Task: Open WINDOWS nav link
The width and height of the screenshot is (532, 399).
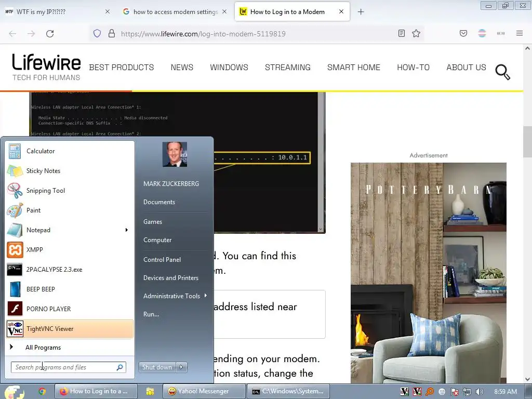Action: coord(229,67)
